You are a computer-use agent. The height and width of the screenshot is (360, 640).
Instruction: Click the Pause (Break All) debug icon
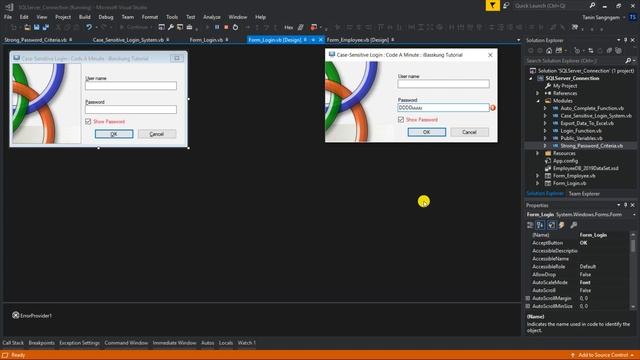[217, 27]
